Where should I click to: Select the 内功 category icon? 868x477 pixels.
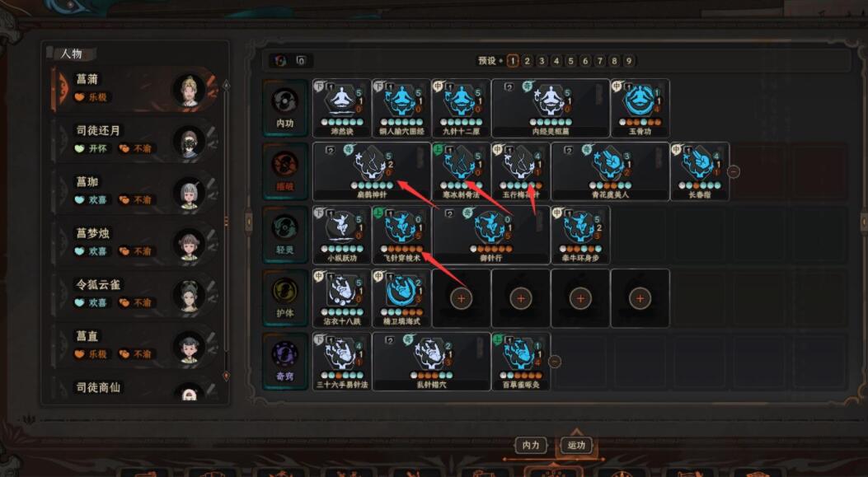click(285, 108)
